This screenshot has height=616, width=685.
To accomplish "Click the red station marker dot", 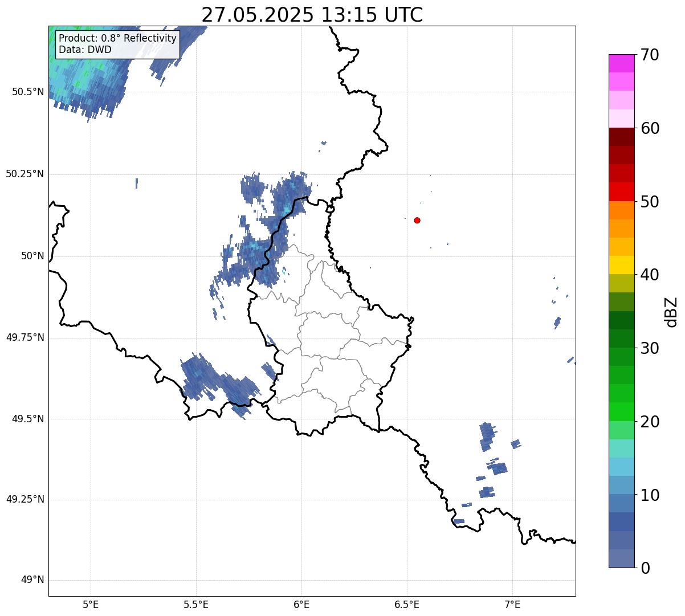I will point(417,221).
